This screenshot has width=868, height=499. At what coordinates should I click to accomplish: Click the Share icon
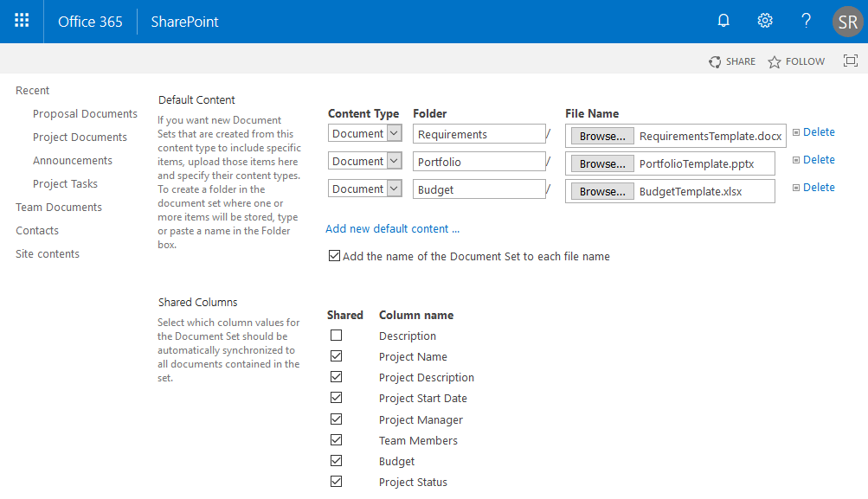click(715, 62)
